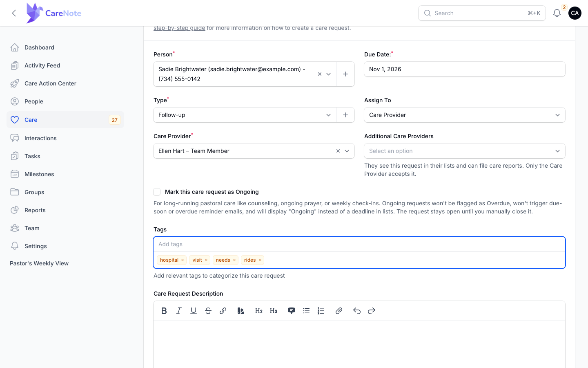Image resolution: width=588 pixels, height=368 pixels.
Task: Focus the Add tags input
Action: 359,244
